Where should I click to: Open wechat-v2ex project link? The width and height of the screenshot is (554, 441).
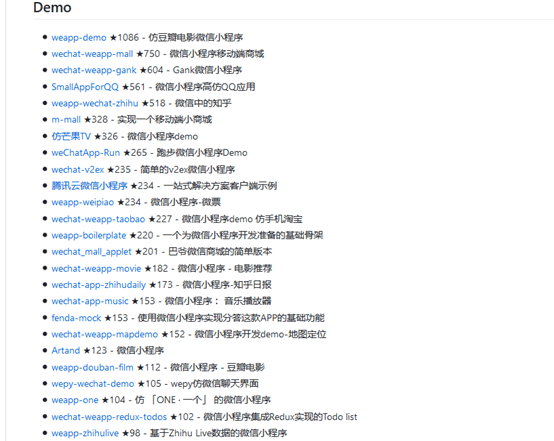tap(78, 170)
